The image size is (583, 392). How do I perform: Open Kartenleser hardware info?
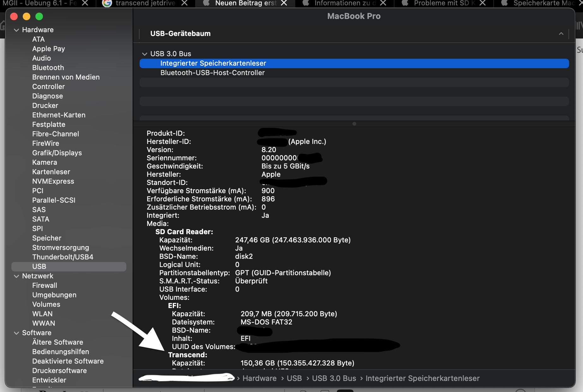[x=51, y=172]
